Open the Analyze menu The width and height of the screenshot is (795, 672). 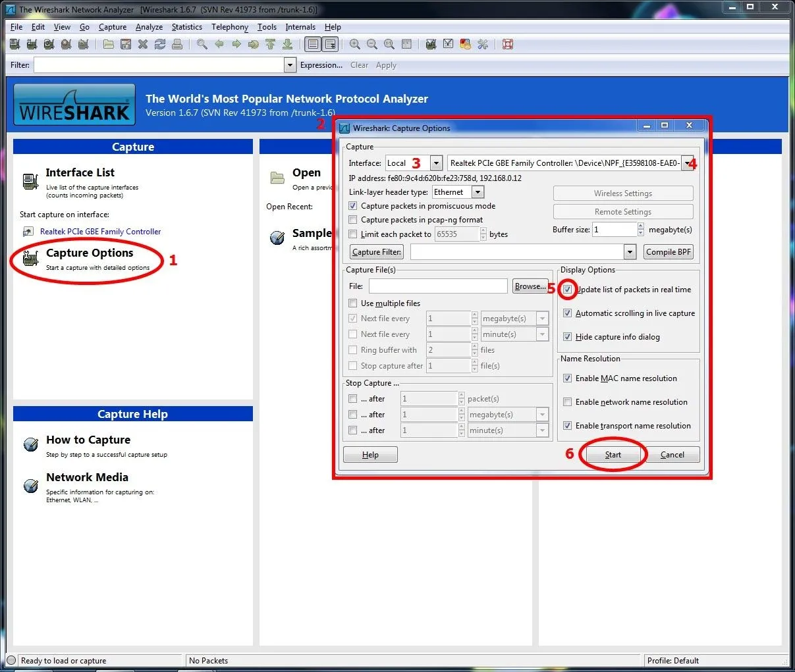click(x=149, y=27)
